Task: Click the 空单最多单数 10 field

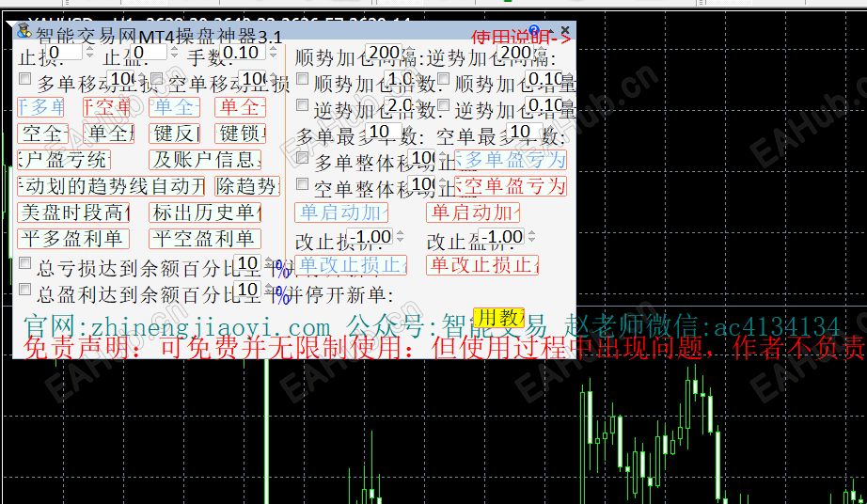Action: pos(526,131)
